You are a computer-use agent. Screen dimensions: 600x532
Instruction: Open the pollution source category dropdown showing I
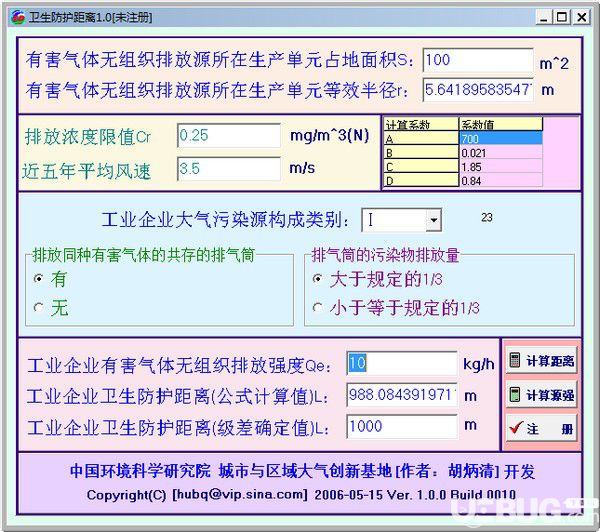pyautogui.click(x=434, y=220)
